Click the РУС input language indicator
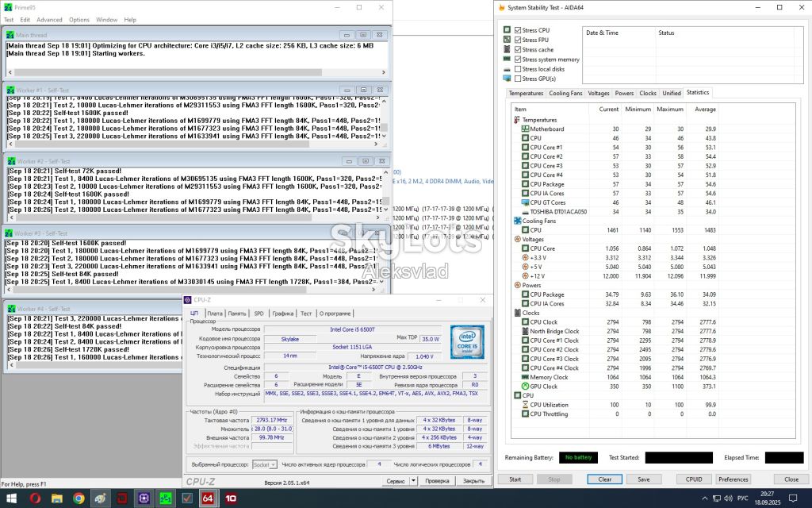 point(742,498)
